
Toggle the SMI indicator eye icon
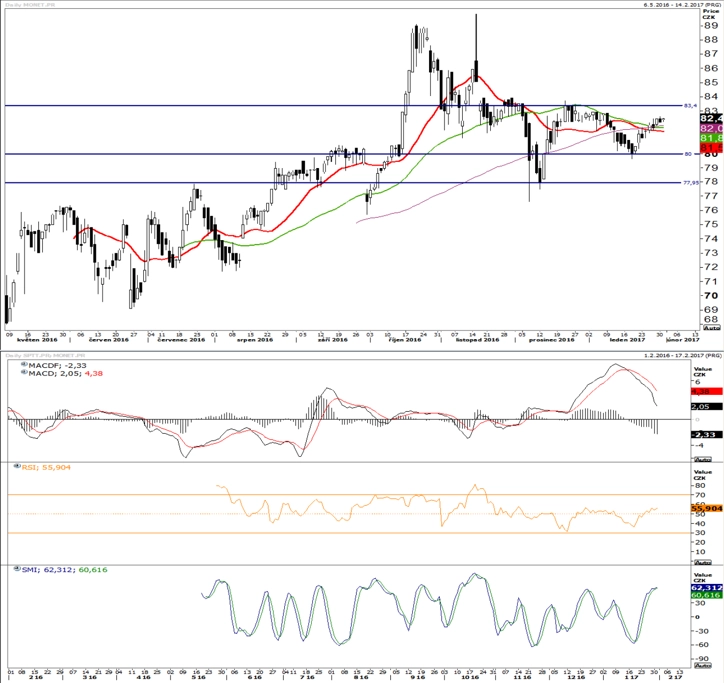(18, 568)
